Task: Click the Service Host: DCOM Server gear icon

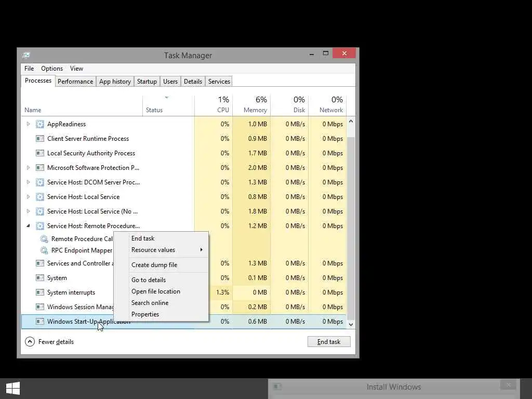Action: point(39,182)
